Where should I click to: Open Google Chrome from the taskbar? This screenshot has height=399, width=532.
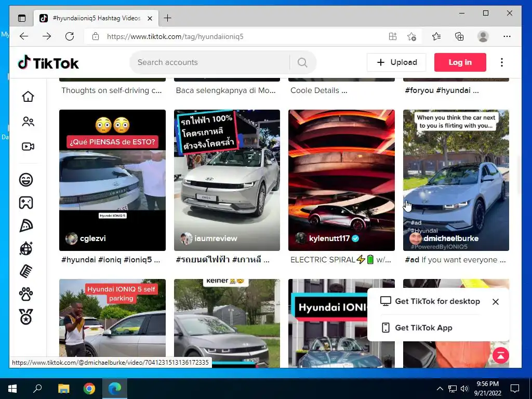tap(89, 389)
